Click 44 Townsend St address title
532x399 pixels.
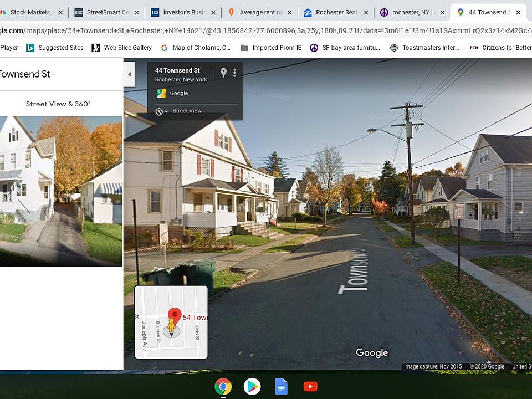[177, 70]
